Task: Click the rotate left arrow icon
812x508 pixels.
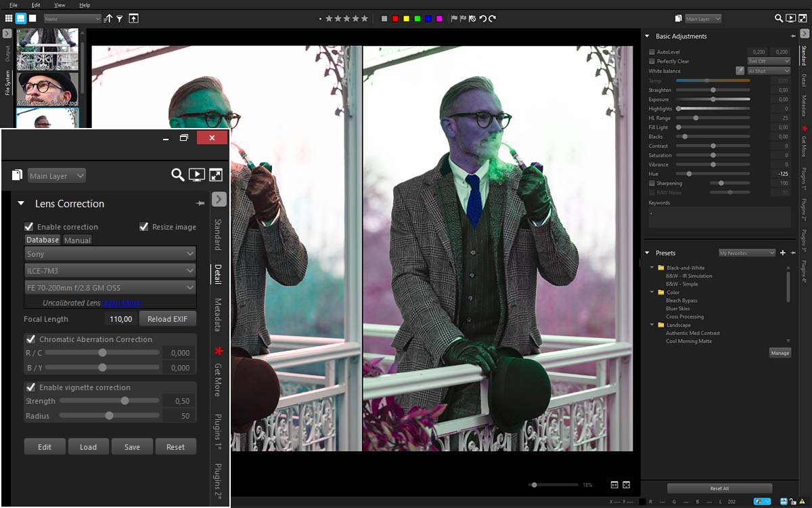Action: pyautogui.click(x=482, y=19)
